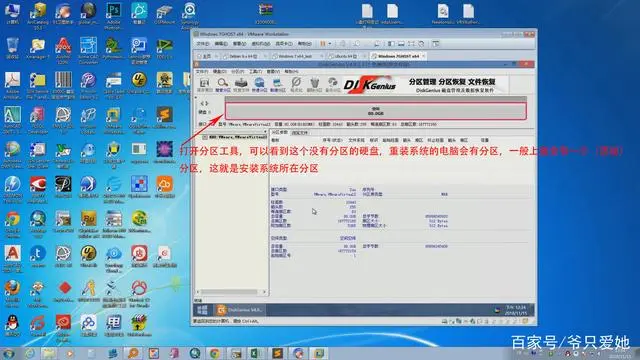Switch to Windows 7 x64_test VMware tab

click(295, 56)
